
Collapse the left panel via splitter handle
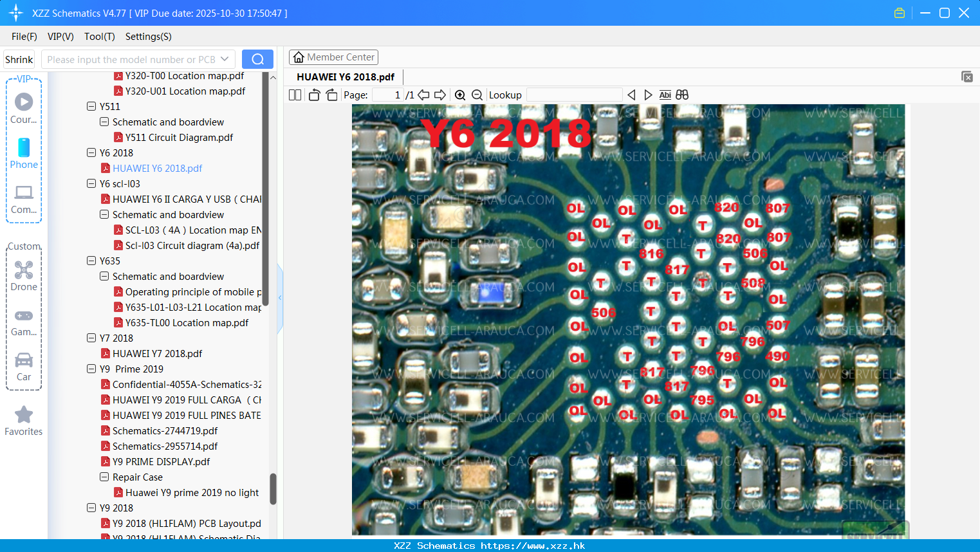point(280,298)
